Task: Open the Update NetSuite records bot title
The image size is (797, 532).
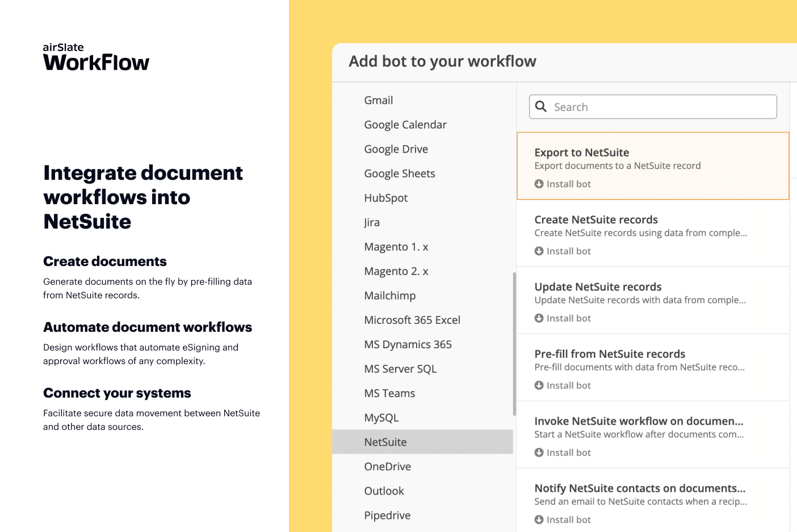Action: [598, 286]
